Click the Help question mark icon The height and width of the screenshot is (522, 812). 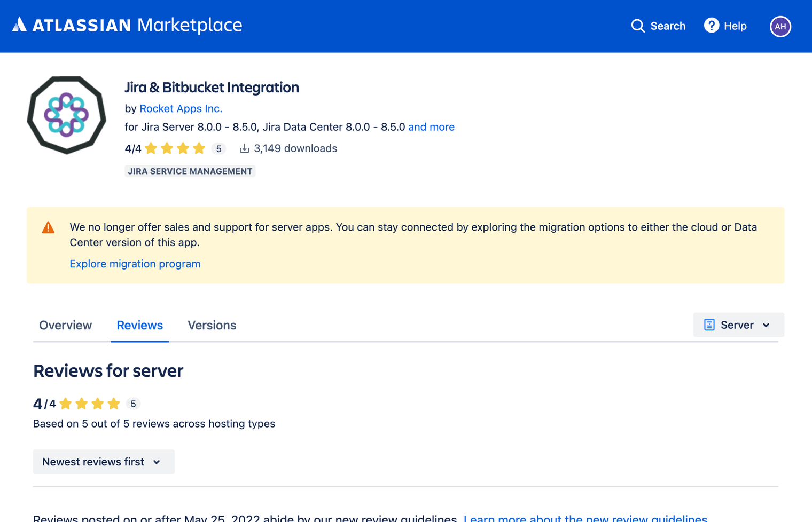(711, 25)
